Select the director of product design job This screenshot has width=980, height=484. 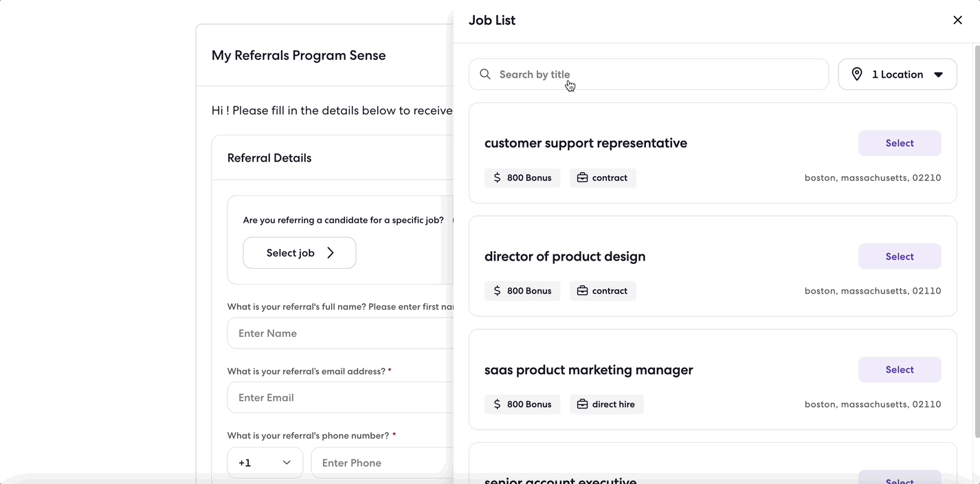900,256
